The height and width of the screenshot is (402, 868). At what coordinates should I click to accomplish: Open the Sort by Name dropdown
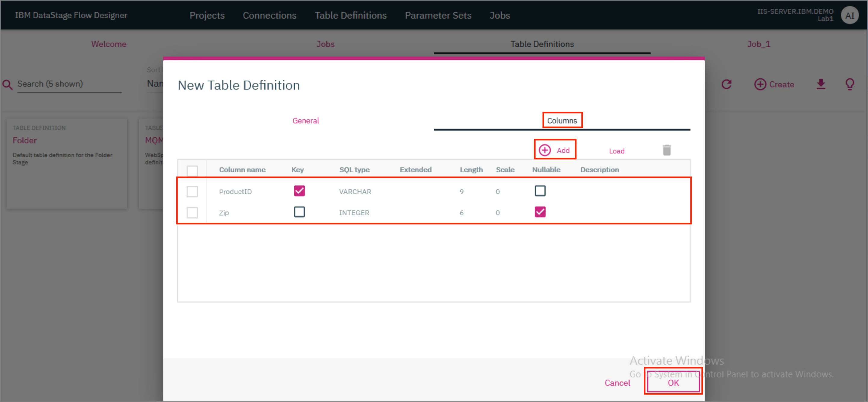(156, 83)
